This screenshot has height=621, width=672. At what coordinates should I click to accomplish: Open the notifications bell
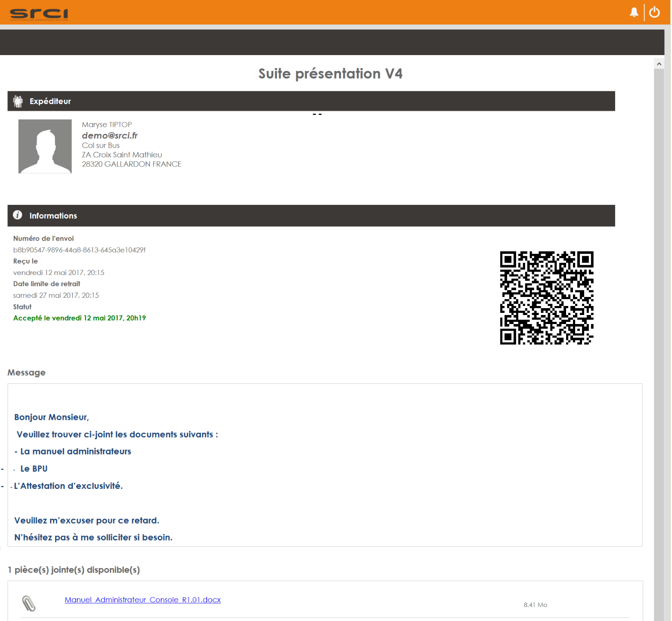point(634,12)
